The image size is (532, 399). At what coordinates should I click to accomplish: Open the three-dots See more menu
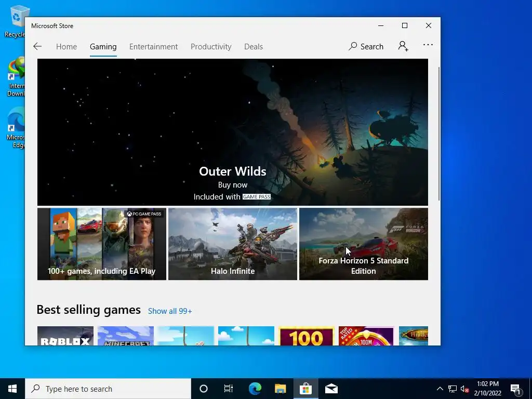(x=428, y=45)
